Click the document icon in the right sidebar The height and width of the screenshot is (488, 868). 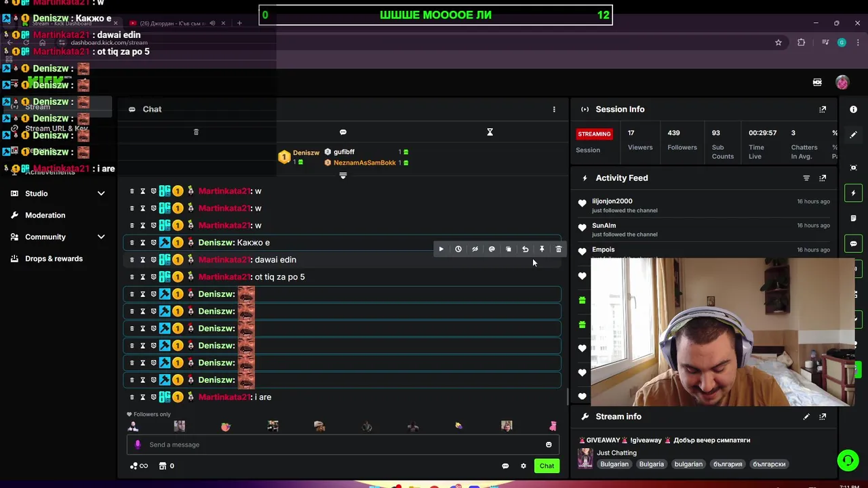click(x=854, y=218)
